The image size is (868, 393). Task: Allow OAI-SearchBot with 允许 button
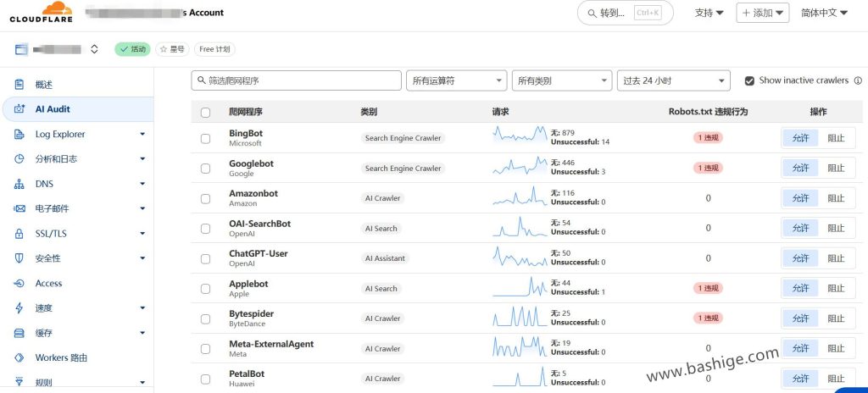point(800,228)
